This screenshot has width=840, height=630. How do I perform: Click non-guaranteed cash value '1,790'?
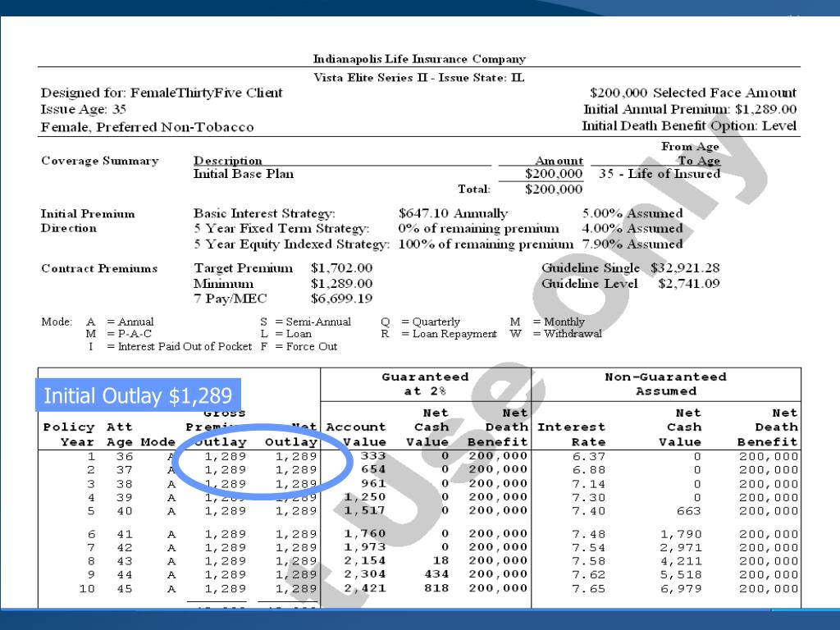[680, 535]
